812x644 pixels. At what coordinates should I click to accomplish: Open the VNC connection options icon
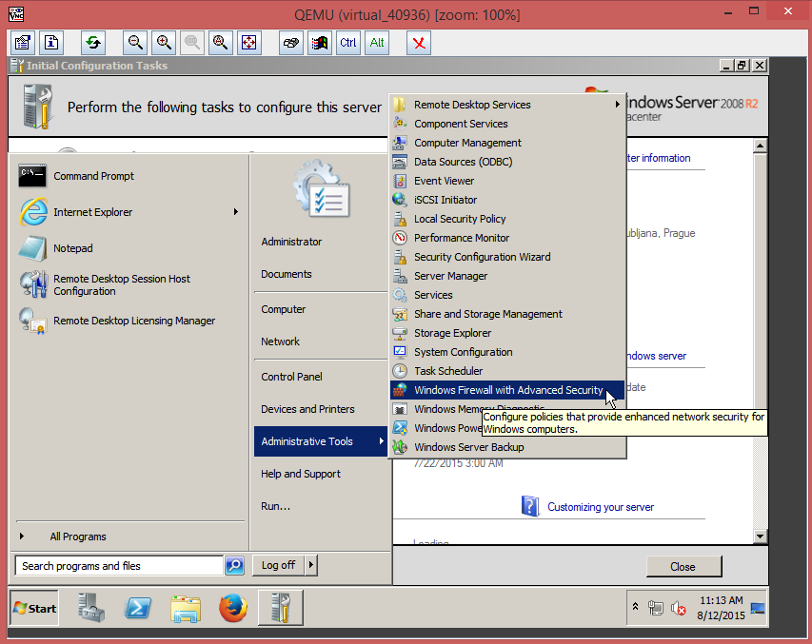coord(22,43)
